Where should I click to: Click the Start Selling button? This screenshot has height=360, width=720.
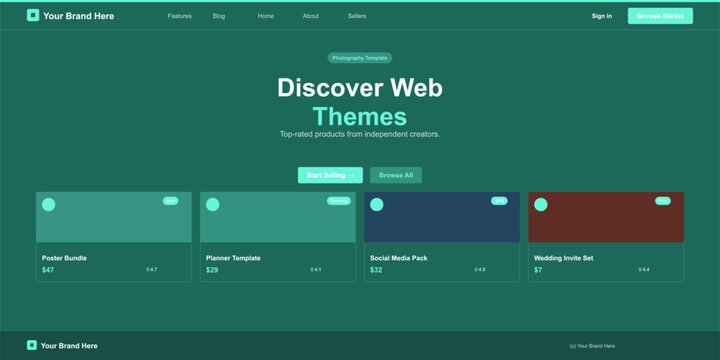pos(330,175)
